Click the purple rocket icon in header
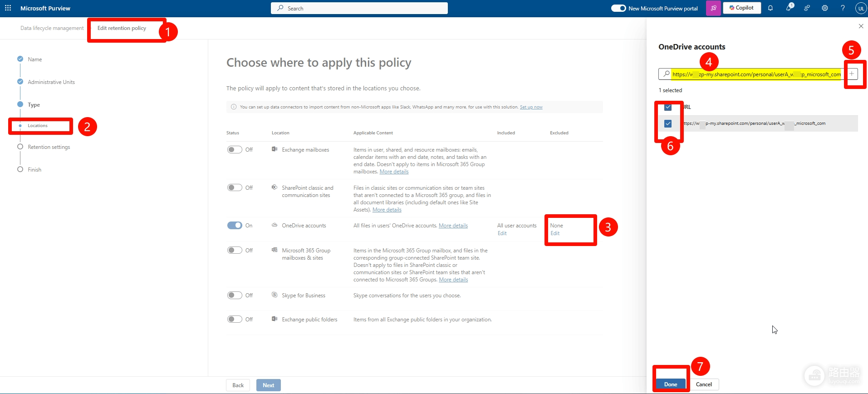The image size is (868, 394). [713, 8]
